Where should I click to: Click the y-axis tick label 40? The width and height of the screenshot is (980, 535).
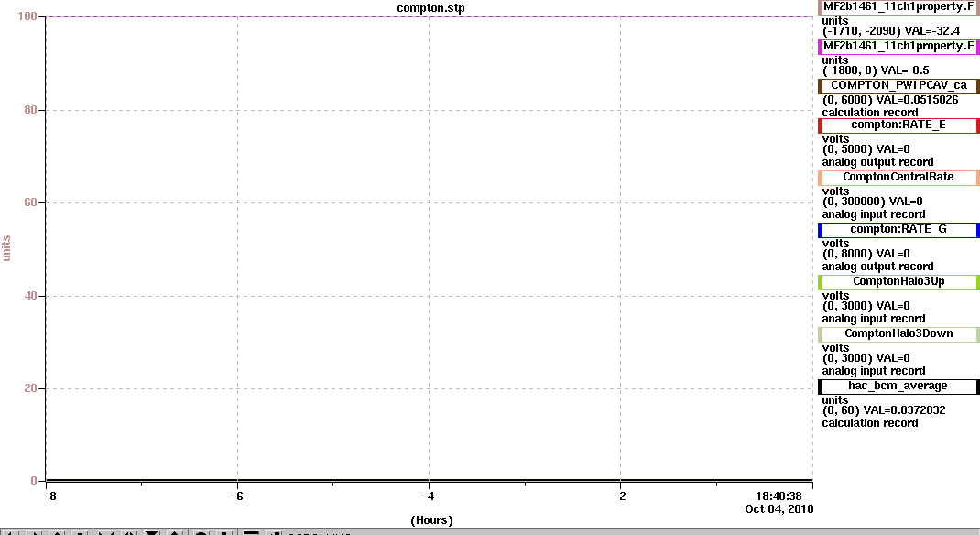(30, 296)
